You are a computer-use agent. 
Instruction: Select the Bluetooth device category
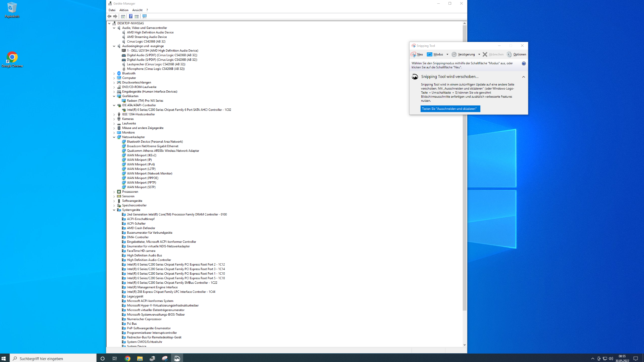[129, 74]
